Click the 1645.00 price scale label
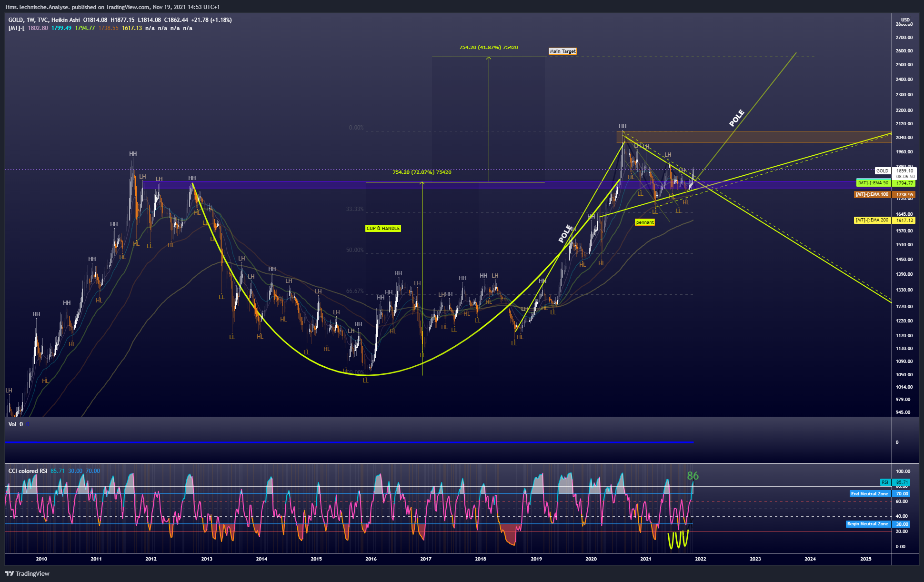Screen dimensions: 924x582 point(904,214)
